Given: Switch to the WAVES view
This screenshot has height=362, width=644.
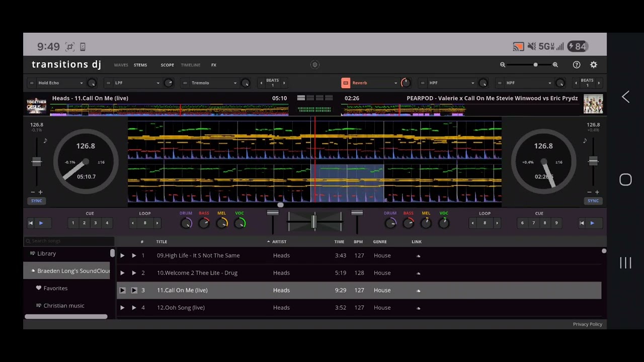Looking at the screenshot, I should 121,65.
